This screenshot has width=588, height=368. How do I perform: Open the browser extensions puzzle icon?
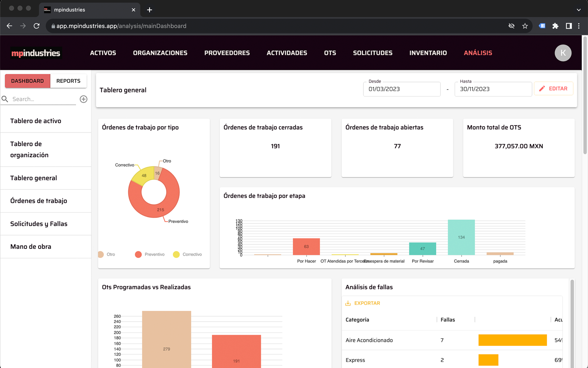pyautogui.click(x=555, y=26)
